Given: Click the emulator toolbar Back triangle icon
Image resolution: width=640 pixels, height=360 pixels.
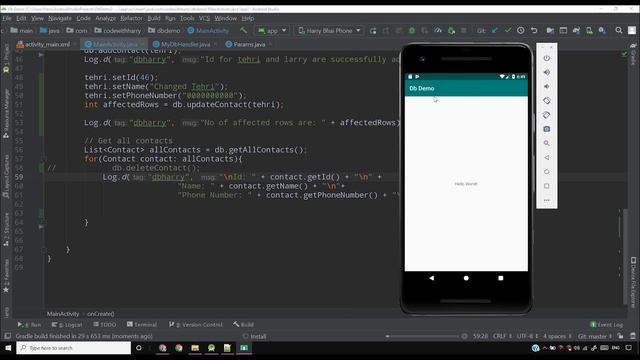Looking at the screenshot, I should (547, 158).
